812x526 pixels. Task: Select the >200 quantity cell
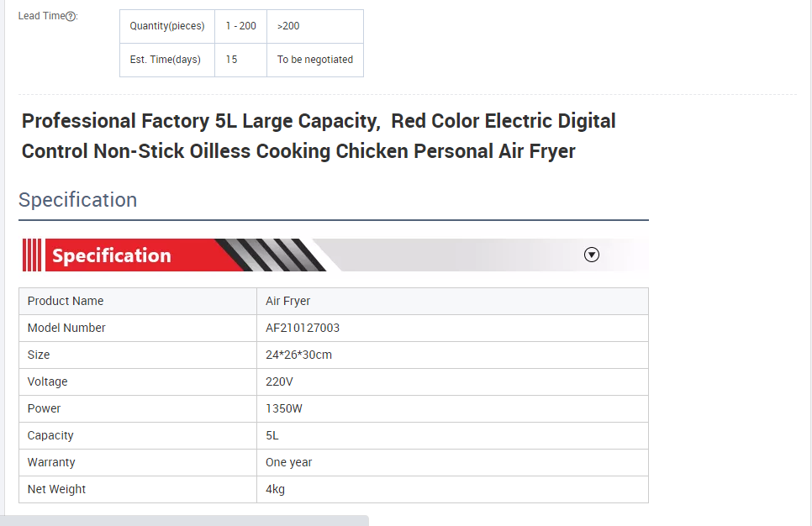pyautogui.click(x=288, y=26)
